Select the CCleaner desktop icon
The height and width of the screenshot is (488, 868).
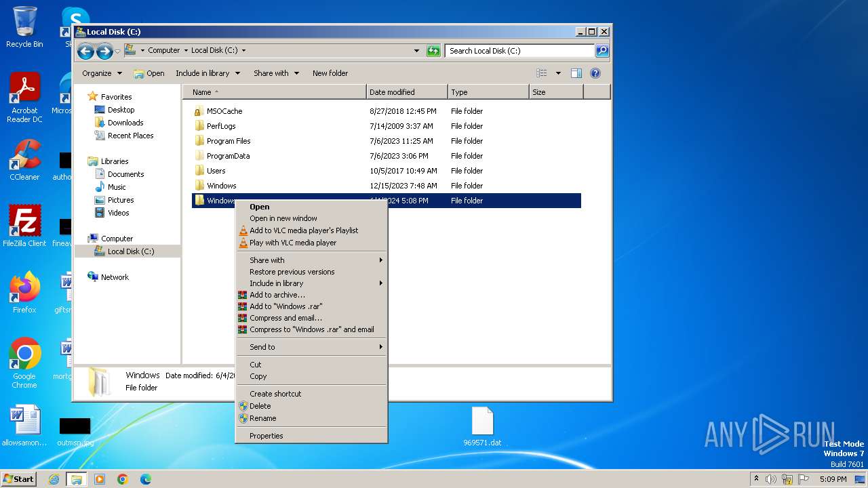pyautogui.click(x=24, y=160)
